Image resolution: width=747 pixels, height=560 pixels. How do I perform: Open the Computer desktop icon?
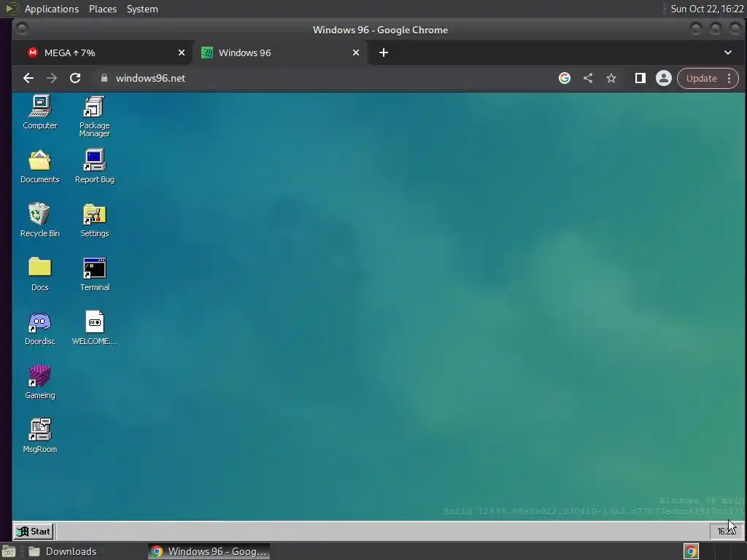pos(40,112)
